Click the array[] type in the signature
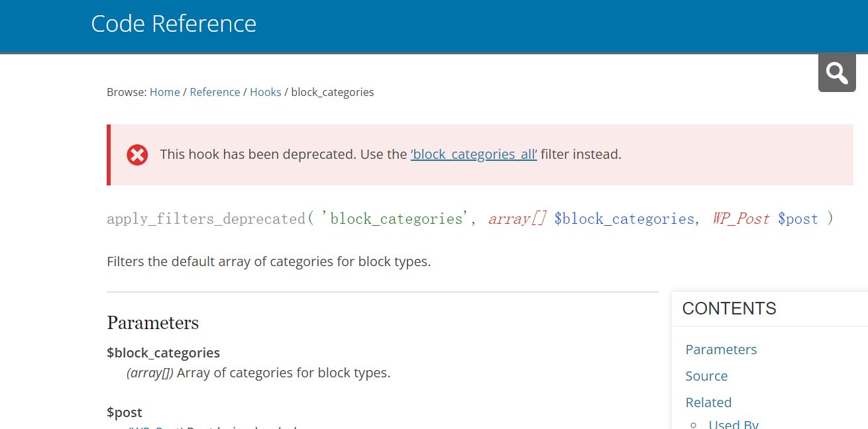Screen dimensions: 868x429 click(517, 219)
